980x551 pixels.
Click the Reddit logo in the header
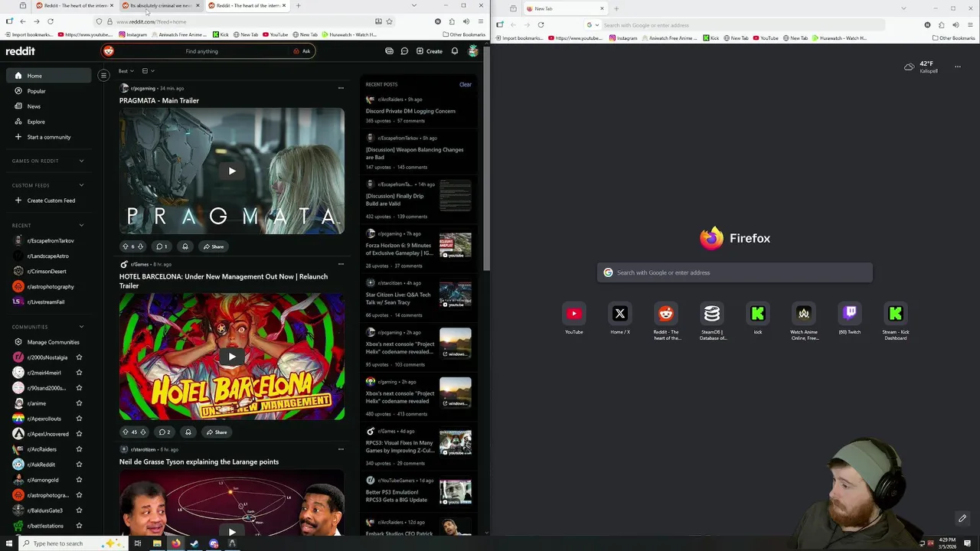tap(20, 51)
